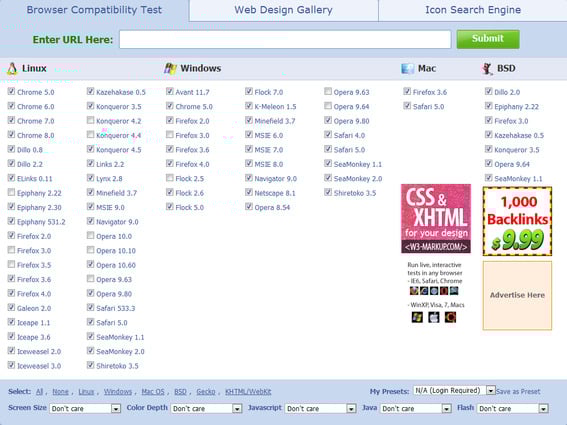Click the last browser icon under IE6, Safari, Chrome

coord(454,291)
